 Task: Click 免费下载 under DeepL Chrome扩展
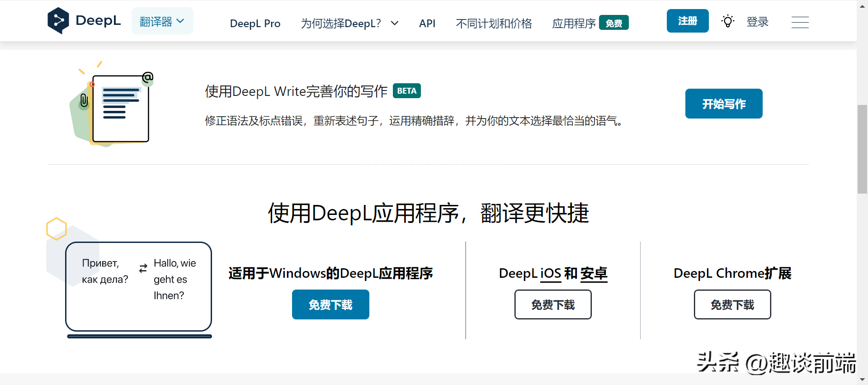tap(732, 304)
